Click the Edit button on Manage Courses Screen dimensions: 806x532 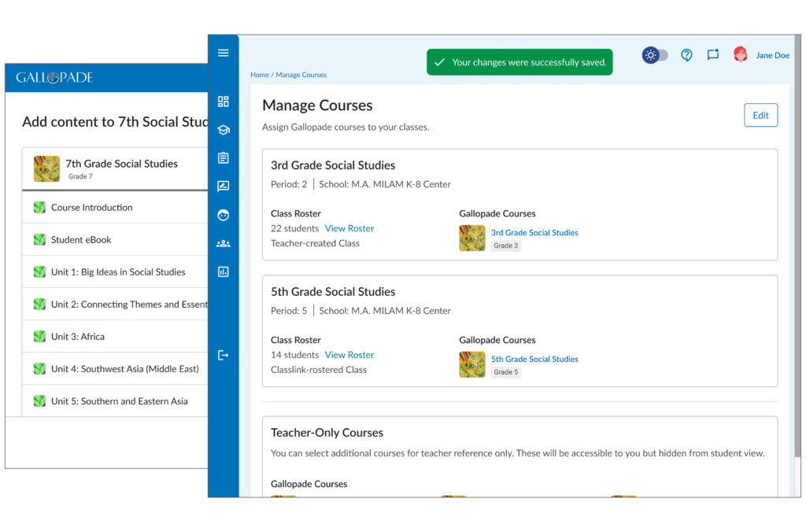pos(760,115)
